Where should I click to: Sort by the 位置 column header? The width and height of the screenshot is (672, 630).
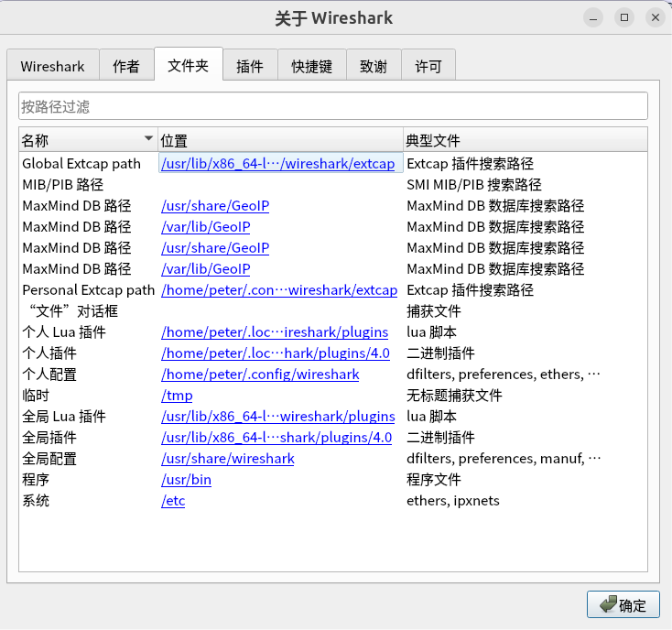click(279, 140)
